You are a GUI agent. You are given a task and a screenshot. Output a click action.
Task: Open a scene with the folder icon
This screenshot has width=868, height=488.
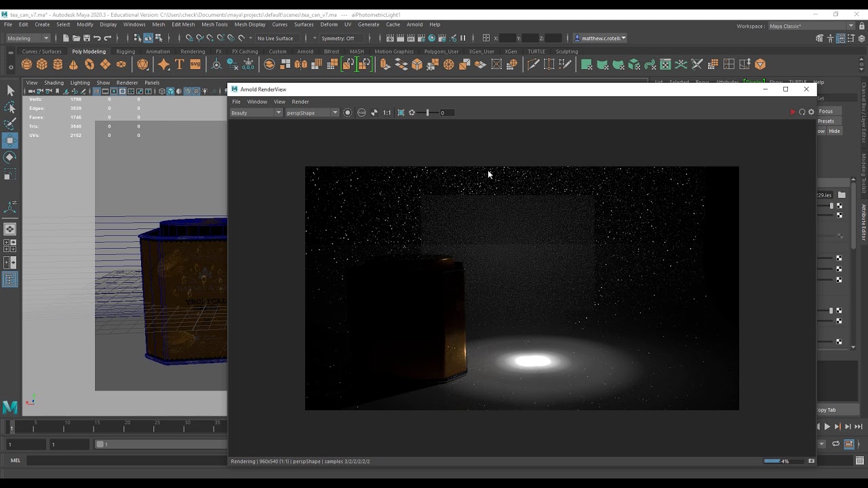pos(76,38)
